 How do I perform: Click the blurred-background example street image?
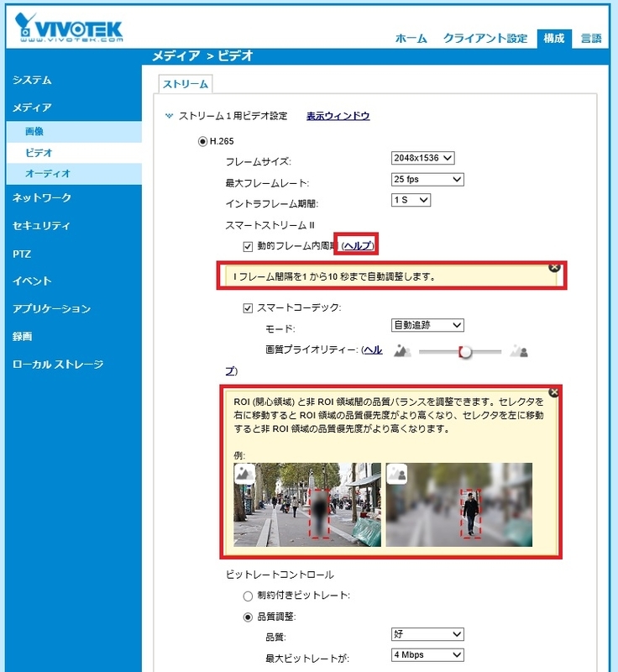(x=459, y=505)
